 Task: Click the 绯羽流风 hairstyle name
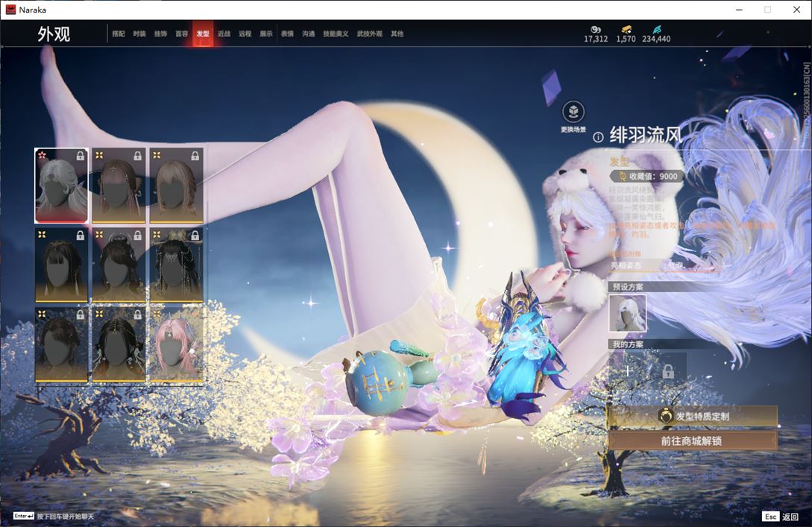coord(646,135)
